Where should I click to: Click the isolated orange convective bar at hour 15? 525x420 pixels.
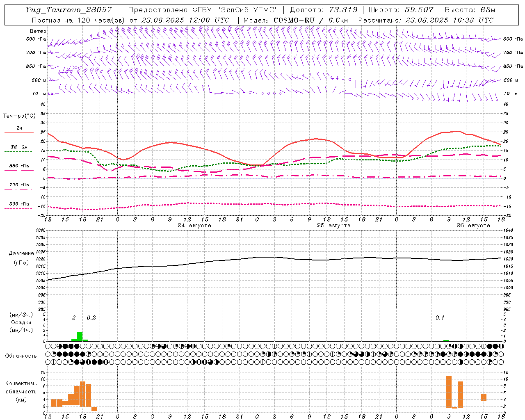coord(484,397)
